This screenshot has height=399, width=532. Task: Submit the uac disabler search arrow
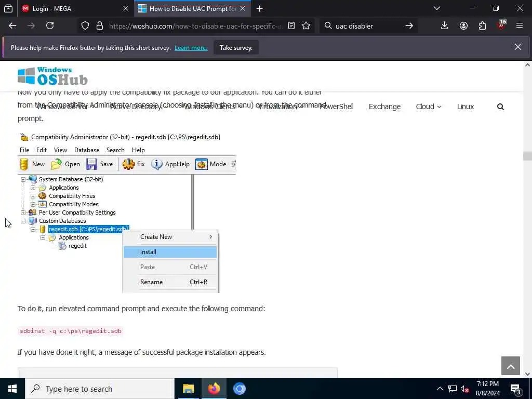pos(409,26)
